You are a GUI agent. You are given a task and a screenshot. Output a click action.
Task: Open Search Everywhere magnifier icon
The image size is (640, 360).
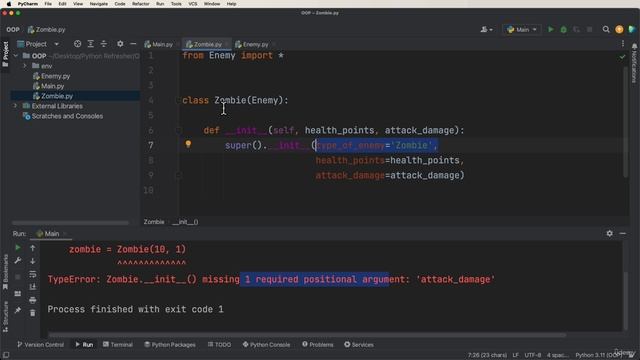coord(606,29)
